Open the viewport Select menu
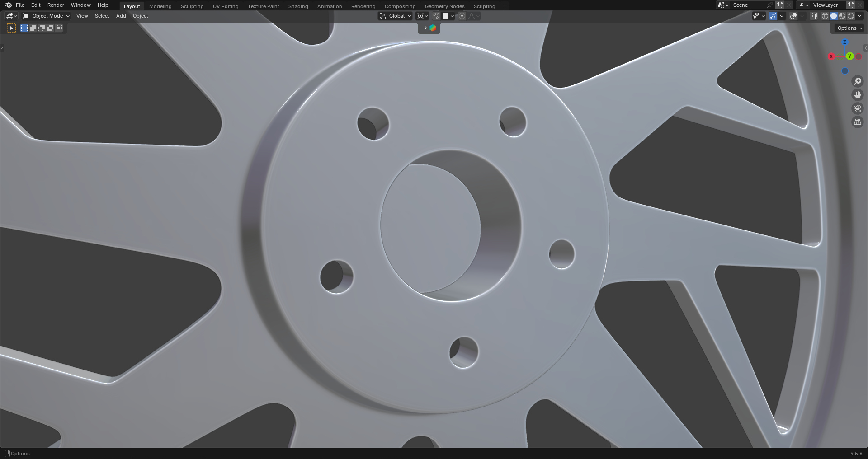 pos(102,16)
